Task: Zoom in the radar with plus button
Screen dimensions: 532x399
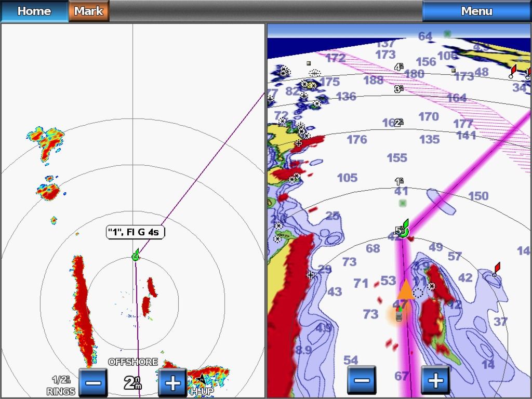Action: (172, 383)
